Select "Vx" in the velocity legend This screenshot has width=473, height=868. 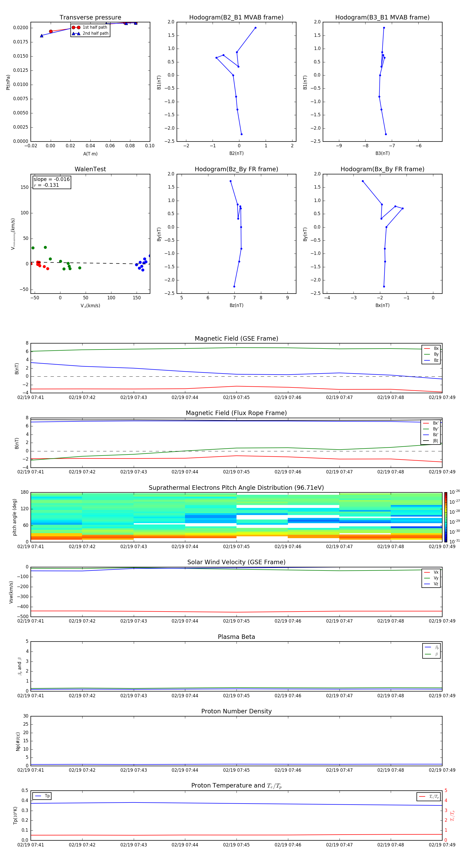[431, 572]
